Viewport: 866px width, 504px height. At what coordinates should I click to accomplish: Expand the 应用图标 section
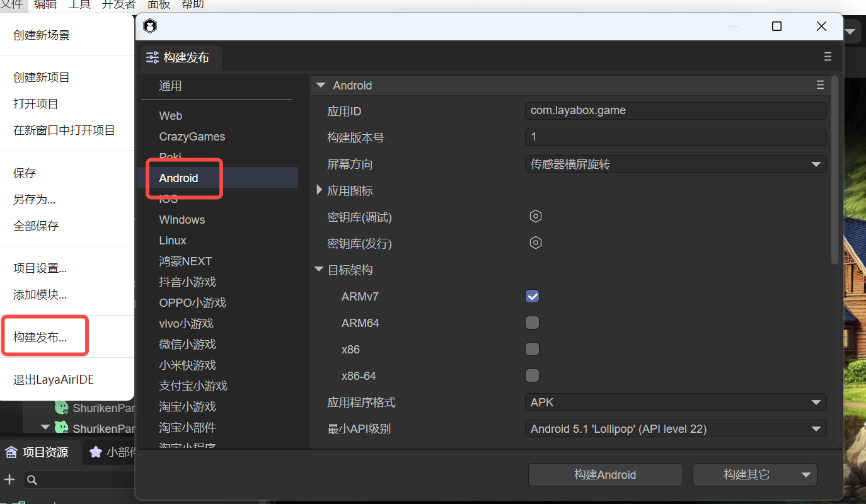tap(320, 190)
